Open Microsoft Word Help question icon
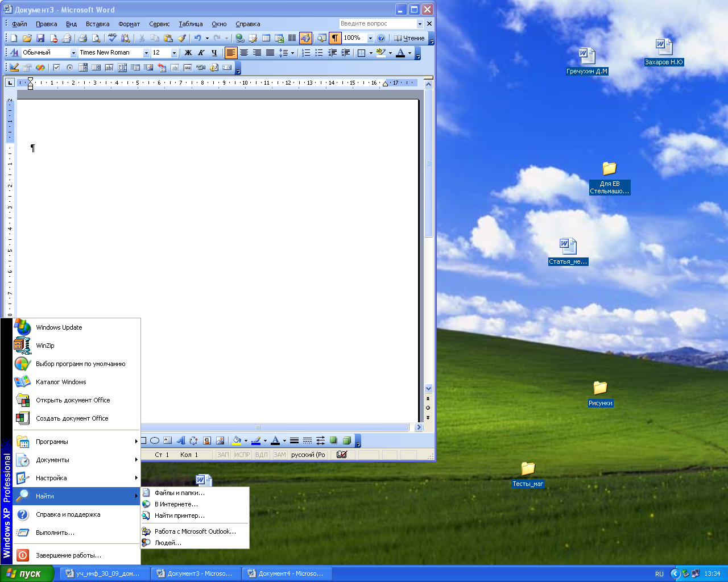 tap(381, 38)
